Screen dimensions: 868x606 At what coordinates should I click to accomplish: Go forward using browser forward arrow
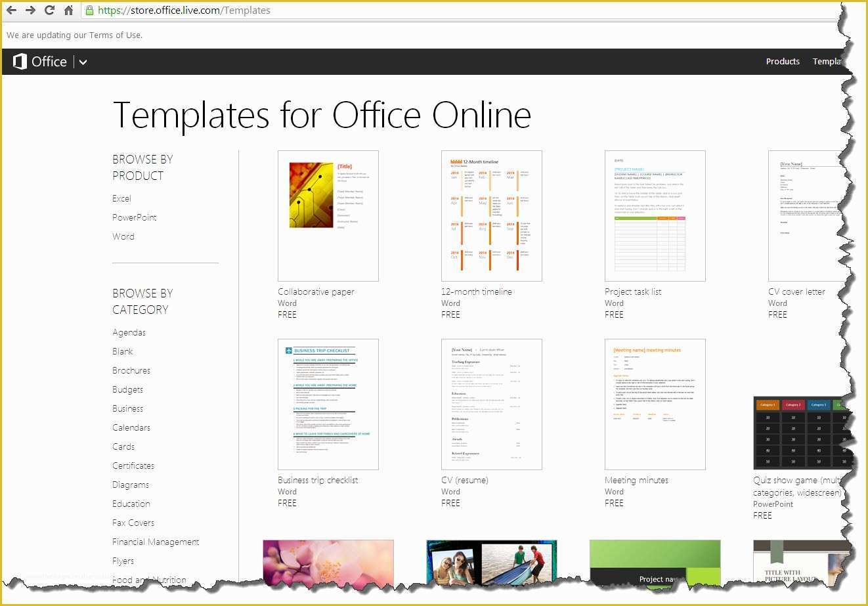point(30,11)
